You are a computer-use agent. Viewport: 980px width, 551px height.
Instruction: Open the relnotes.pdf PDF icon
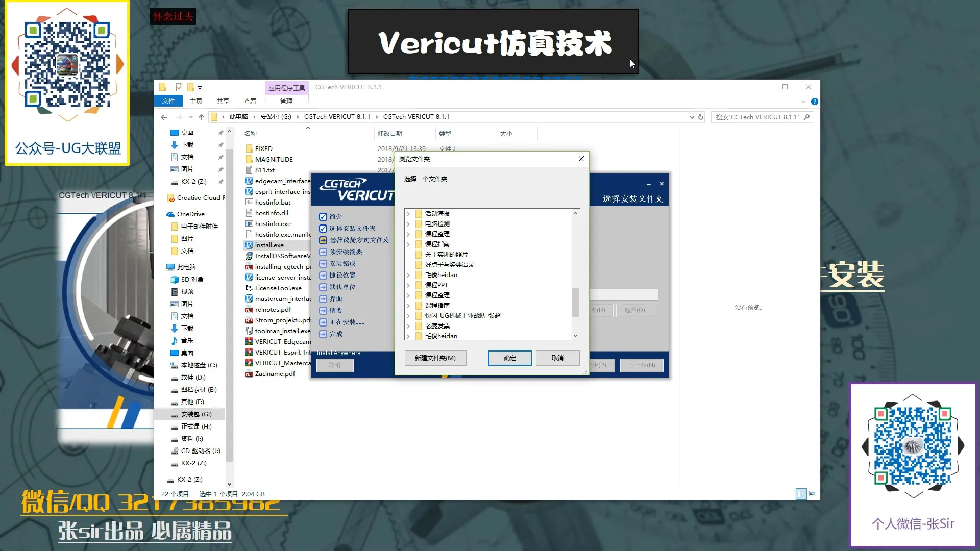(248, 309)
